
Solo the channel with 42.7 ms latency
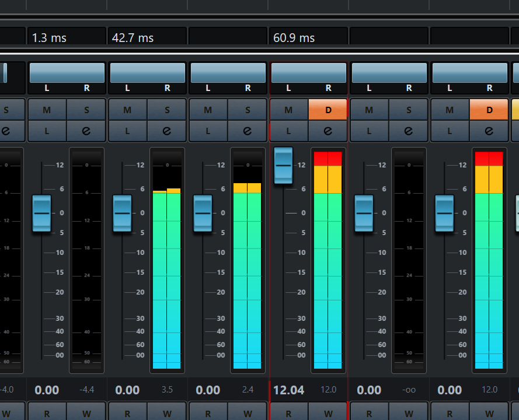click(x=167, y=110)
